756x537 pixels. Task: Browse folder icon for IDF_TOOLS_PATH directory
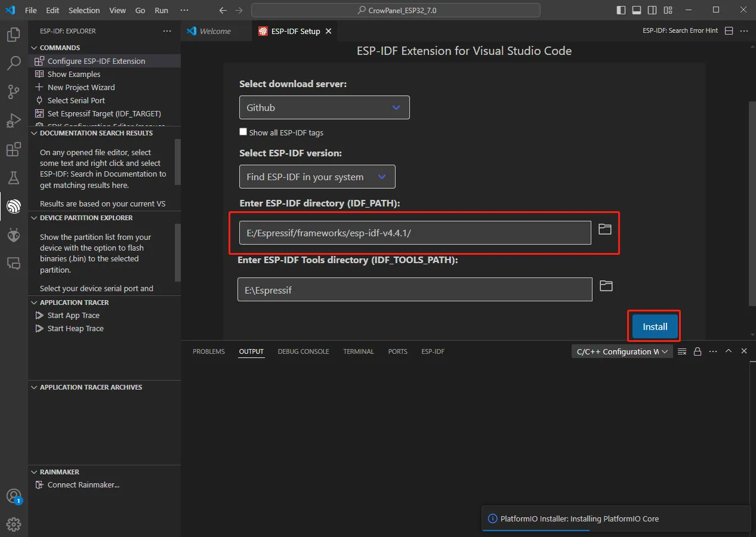(x=606, y=286)
